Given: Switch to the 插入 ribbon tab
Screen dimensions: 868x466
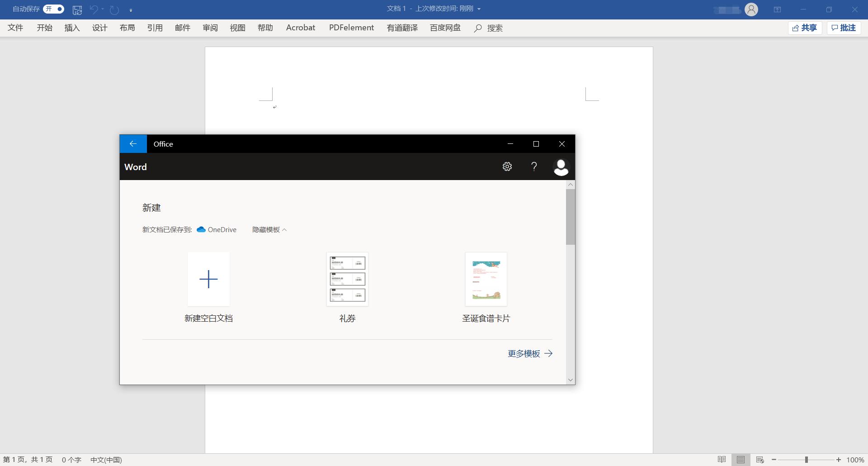Looking at the screenshot, I should click(71, 28).
